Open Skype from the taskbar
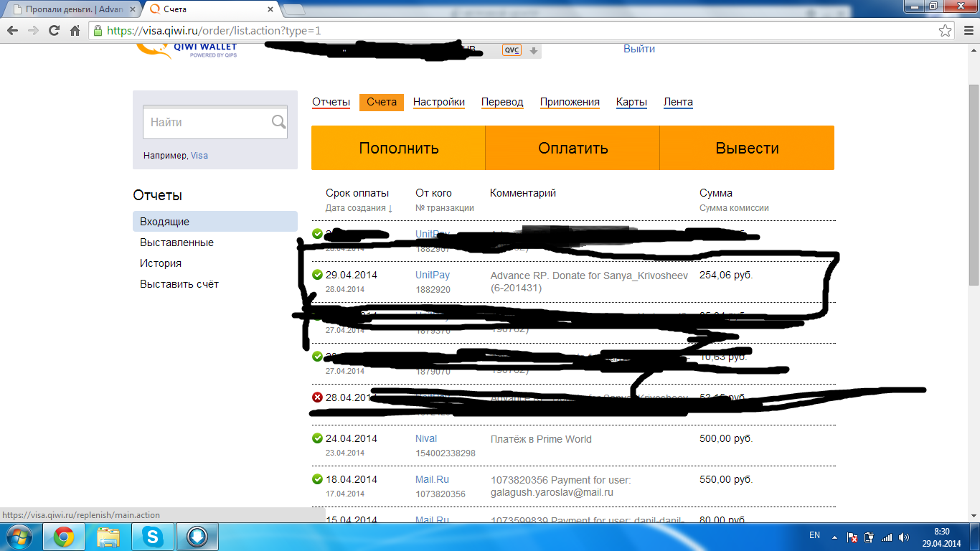The image size is (980, 551). [152, 537]
